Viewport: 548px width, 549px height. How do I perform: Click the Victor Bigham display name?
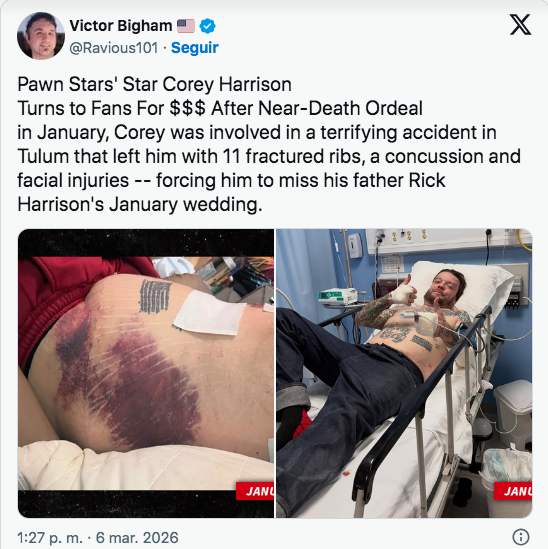tap(121, 26)
